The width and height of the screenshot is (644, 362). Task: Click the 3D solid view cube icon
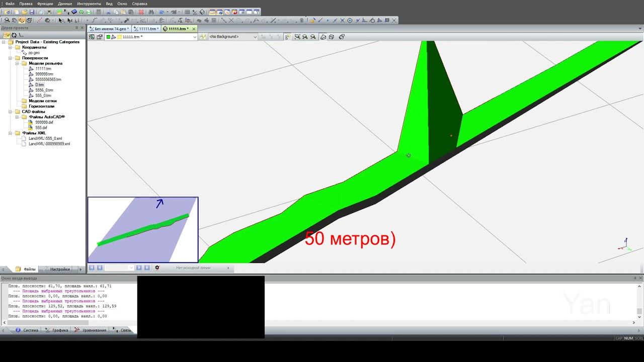[x=323, y=37]
